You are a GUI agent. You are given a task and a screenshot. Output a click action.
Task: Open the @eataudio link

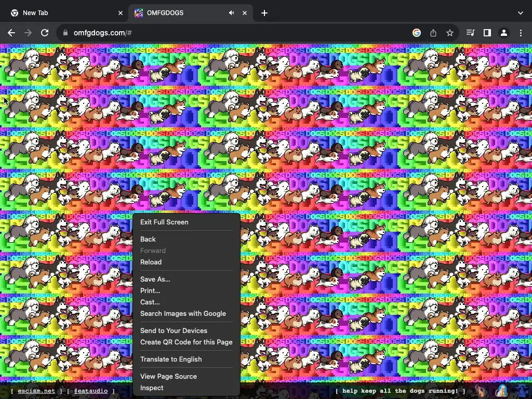tap(91, 391)
